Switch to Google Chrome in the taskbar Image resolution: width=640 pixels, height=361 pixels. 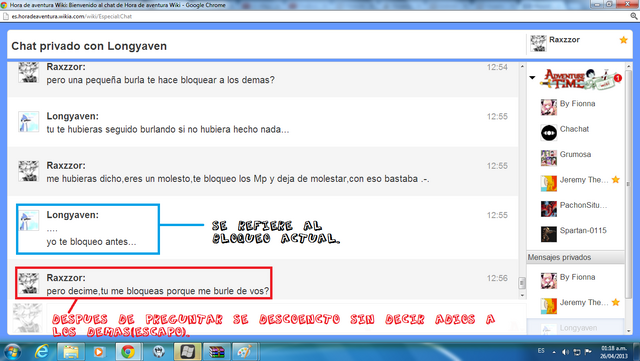click(128, 352)
